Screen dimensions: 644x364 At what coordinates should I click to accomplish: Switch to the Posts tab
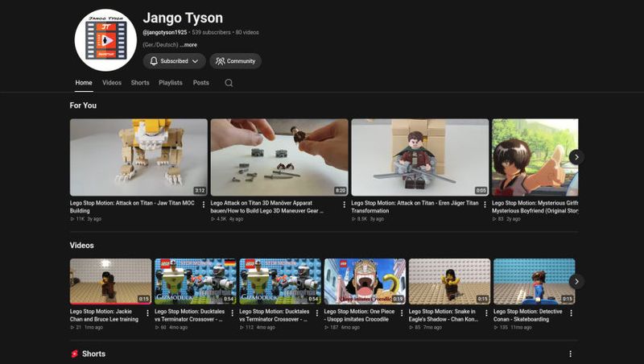pyautogui.click(x=200, y=83)
